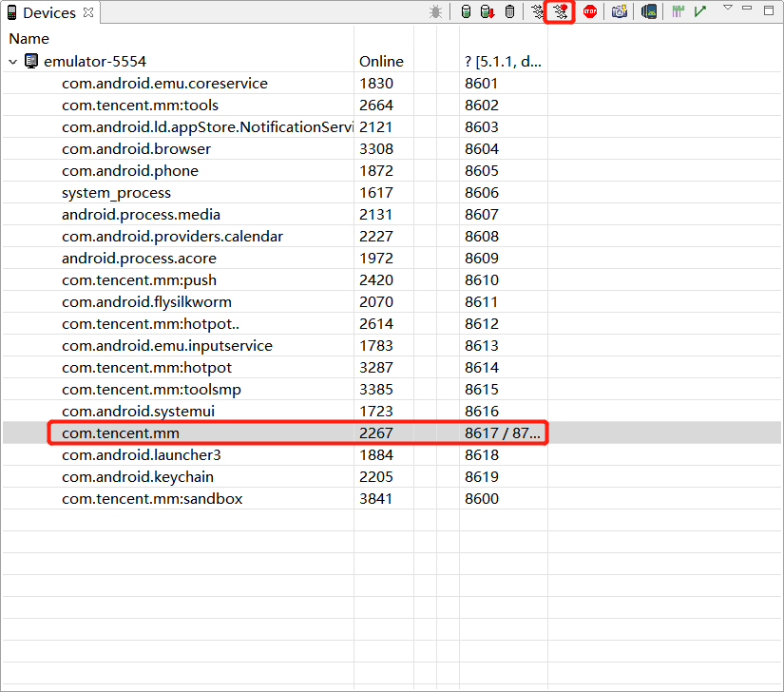
Task: Trigger Cause GC trash can icon
Action: coord(509,12)
